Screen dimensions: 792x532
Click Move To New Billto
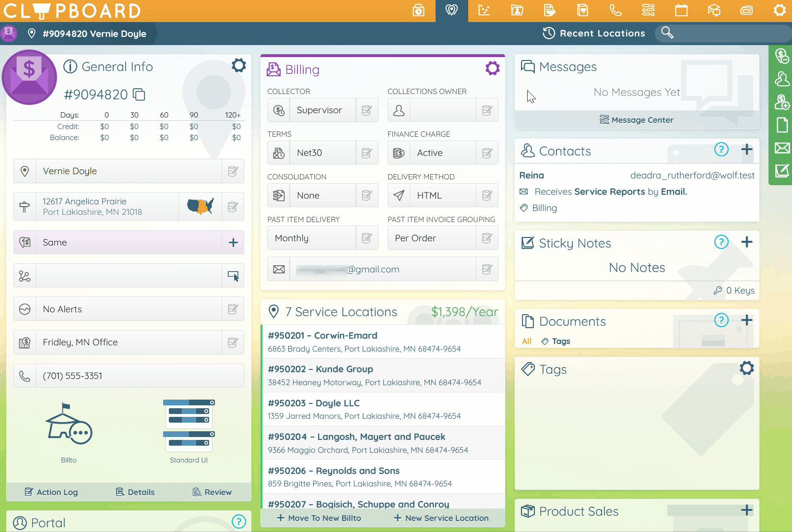pos(319,518)
